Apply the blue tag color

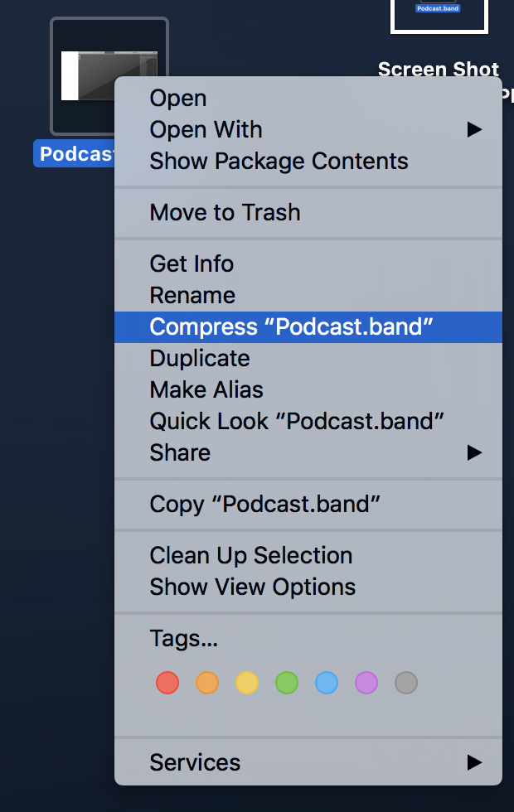[x=327, y=683]
